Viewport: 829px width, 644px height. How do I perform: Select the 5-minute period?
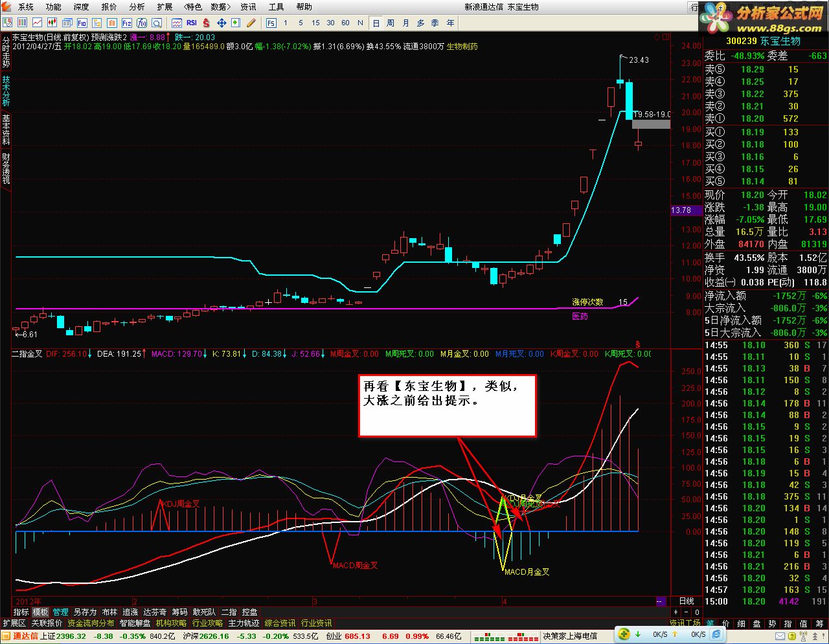[301, 23]
